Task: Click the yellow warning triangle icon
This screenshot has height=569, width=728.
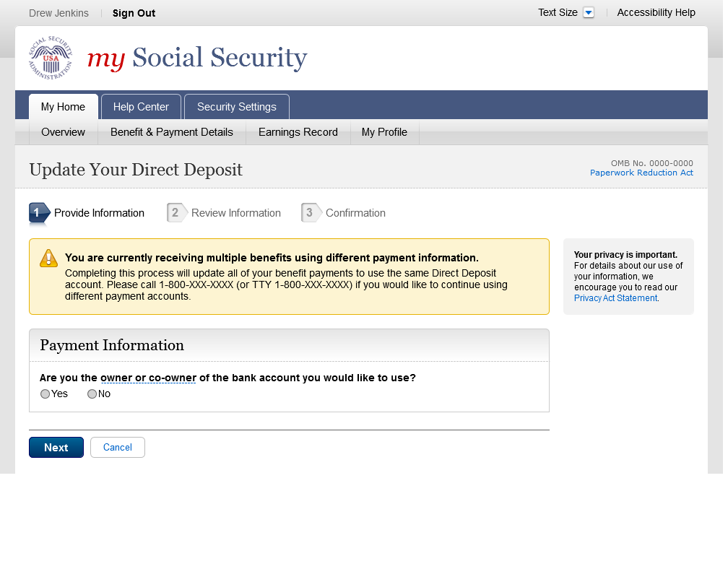Action: click(48, 259)
